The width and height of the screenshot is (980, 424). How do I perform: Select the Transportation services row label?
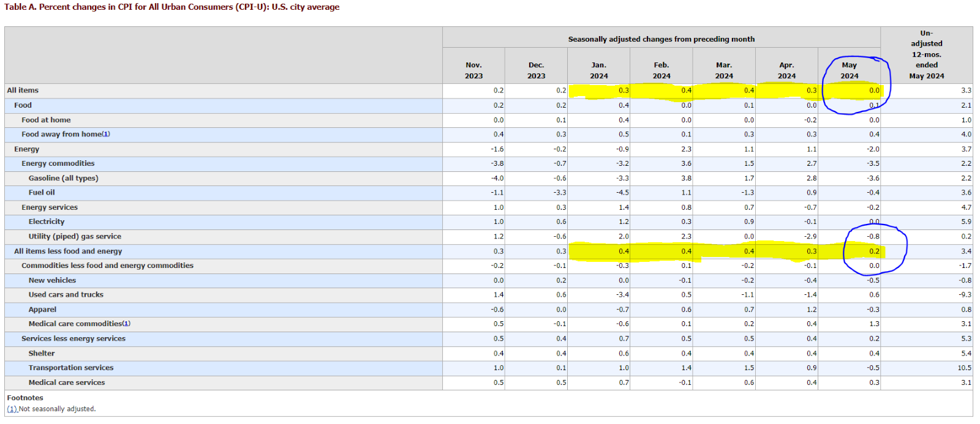tap(70, 368)
